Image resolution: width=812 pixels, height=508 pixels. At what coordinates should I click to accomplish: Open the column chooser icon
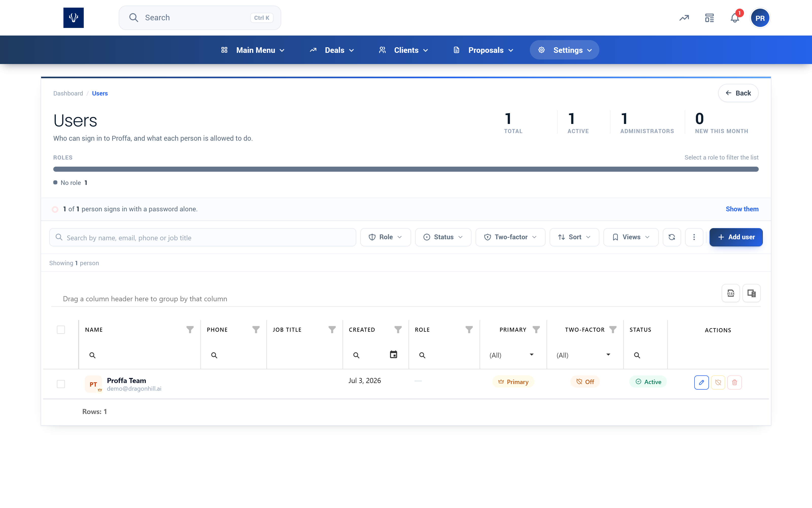752,293
